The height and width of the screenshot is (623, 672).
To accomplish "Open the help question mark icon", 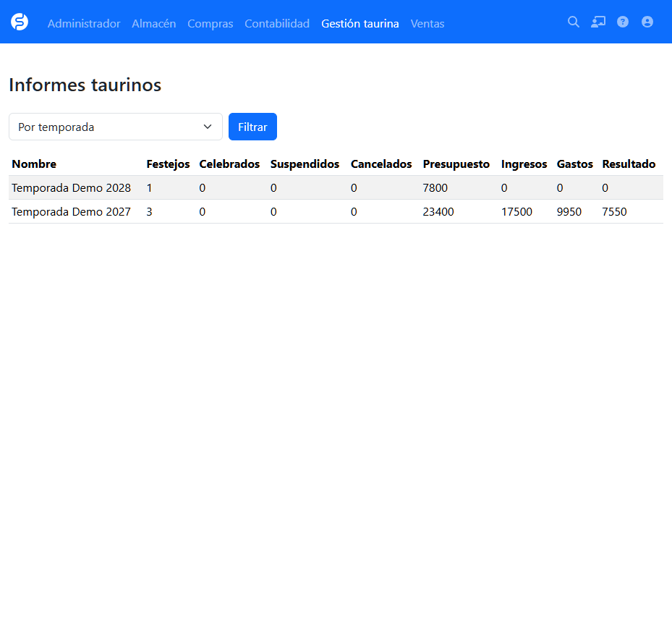I will [x=623, y=22].
